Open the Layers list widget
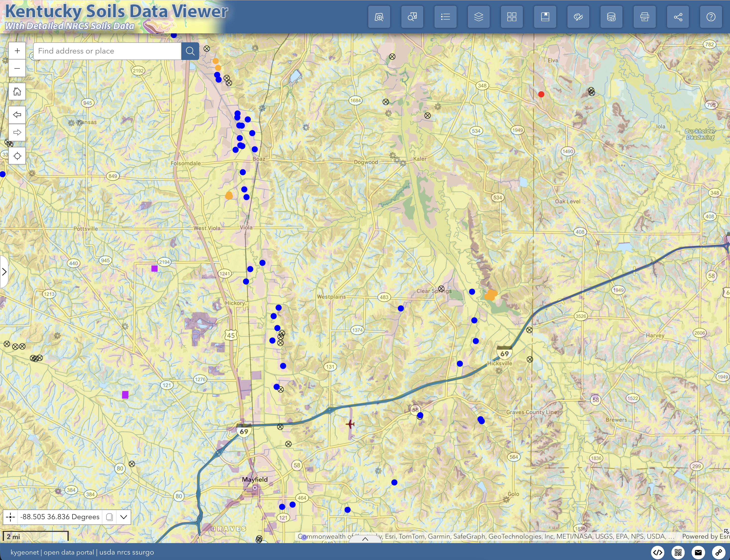The height and width of the screenshot is (560, 730). [x=479, y=17]
